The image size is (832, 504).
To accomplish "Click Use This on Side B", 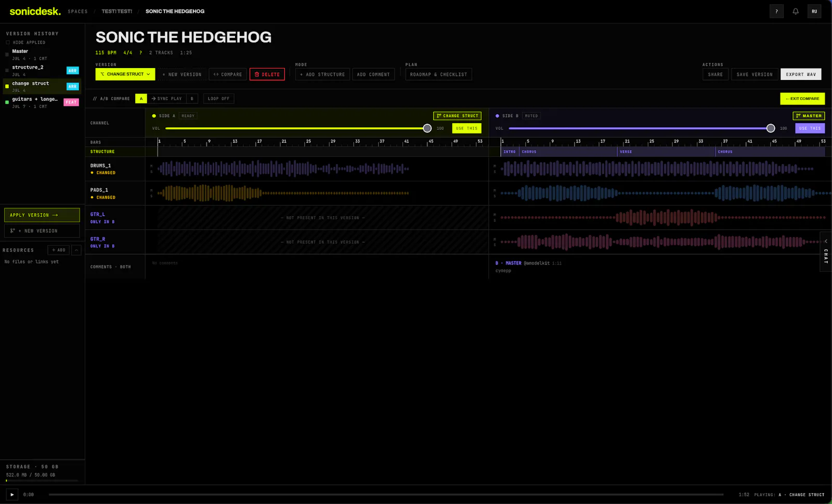I will 810,128.
